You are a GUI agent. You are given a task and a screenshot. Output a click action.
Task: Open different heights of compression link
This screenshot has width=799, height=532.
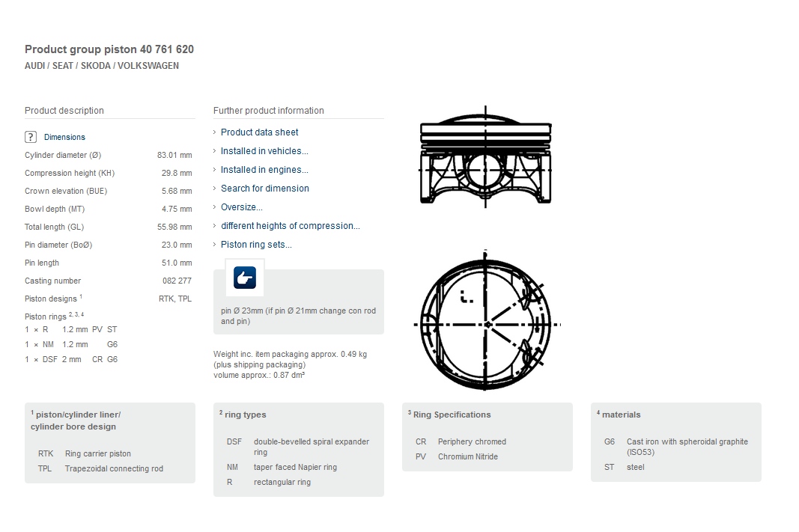(x=290, y=226)
